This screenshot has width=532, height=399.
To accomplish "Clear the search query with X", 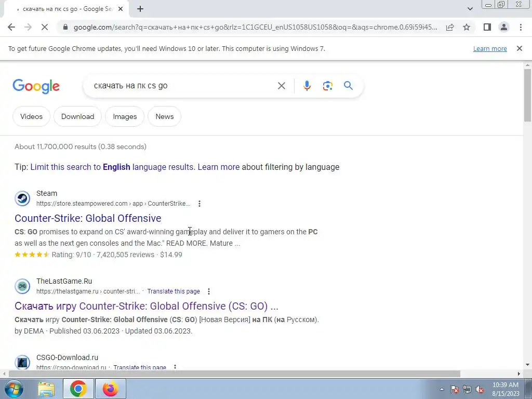I will 281,86.
